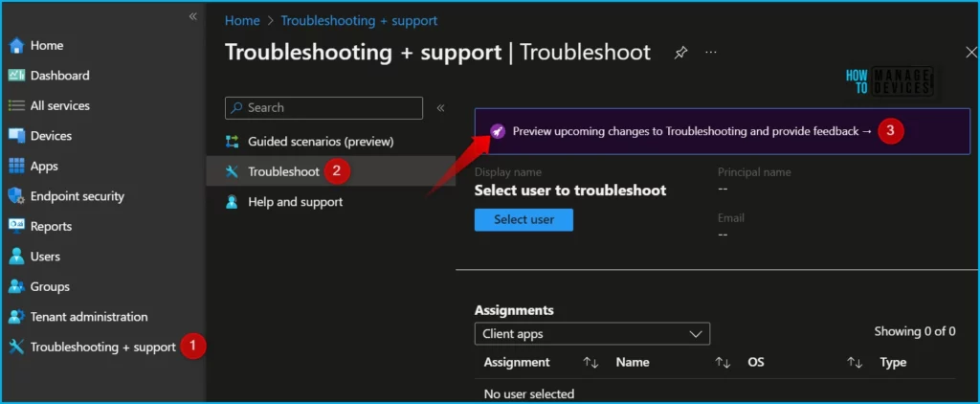Image resolution: width=980 pixels, height=404 pixels.
Task: Open the more options ellipsis menu
Action: (x=711, y=53)
